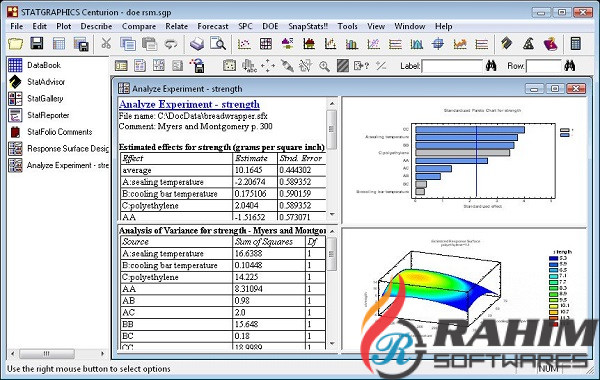The height and width of the screenshot is (380, 600).
Task: Open StatFolio Comments in the sidebar
Action: click(x=59, y=132)
